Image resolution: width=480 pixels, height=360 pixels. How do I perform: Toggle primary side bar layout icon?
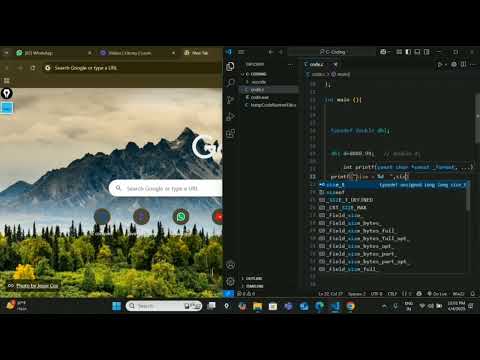pyautogui.click(x=408, y=52)
